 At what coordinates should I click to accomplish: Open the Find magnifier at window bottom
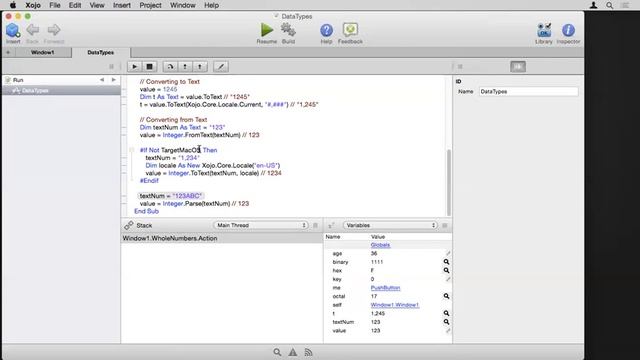(x=277, y=352)
